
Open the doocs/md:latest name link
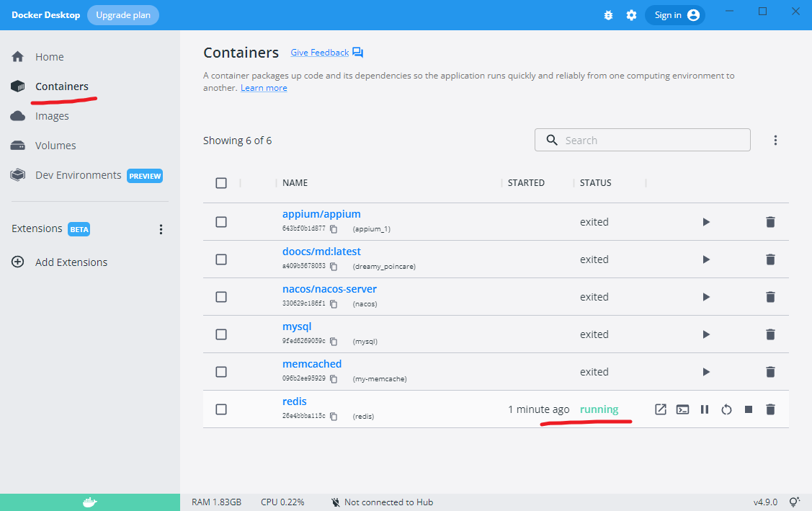tap(321, 252)
